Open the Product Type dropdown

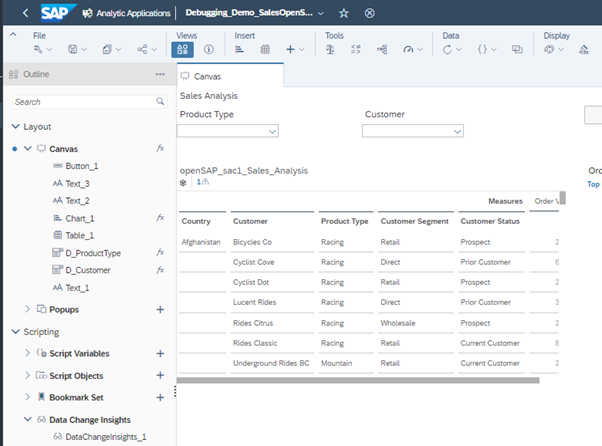pyautogui.click(x=228, y=131)
